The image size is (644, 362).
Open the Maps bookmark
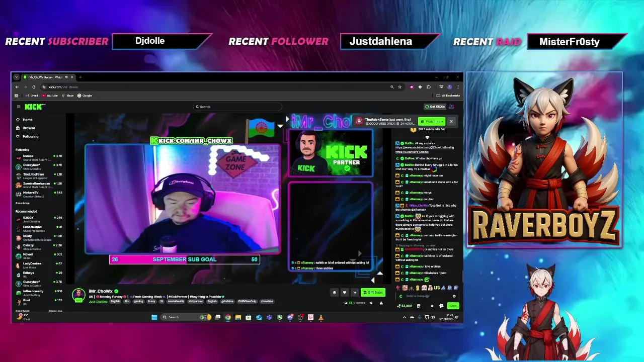coord(68,96)
